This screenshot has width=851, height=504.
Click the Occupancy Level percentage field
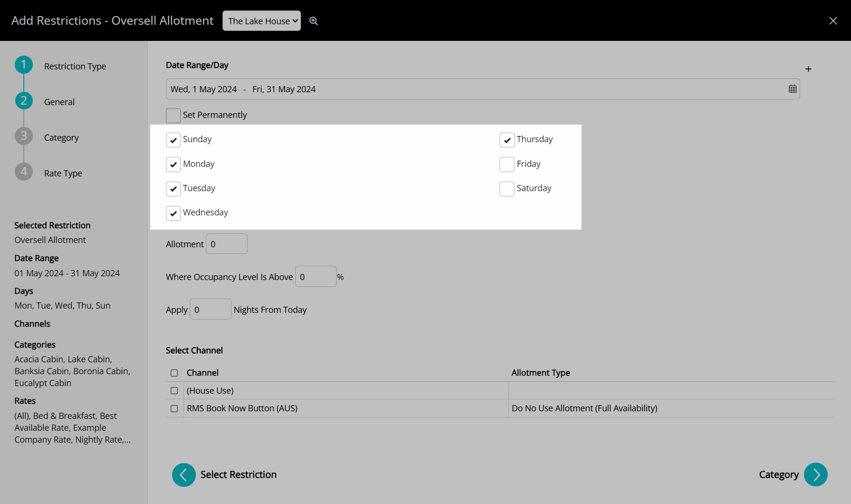tap(316, 276)
